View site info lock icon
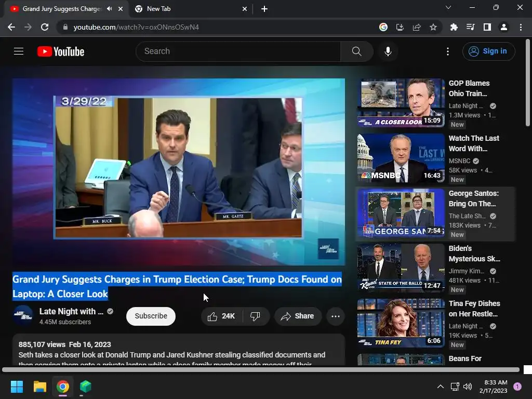The width and height of the screenshot is (532, 399). (x=65, y=27)
